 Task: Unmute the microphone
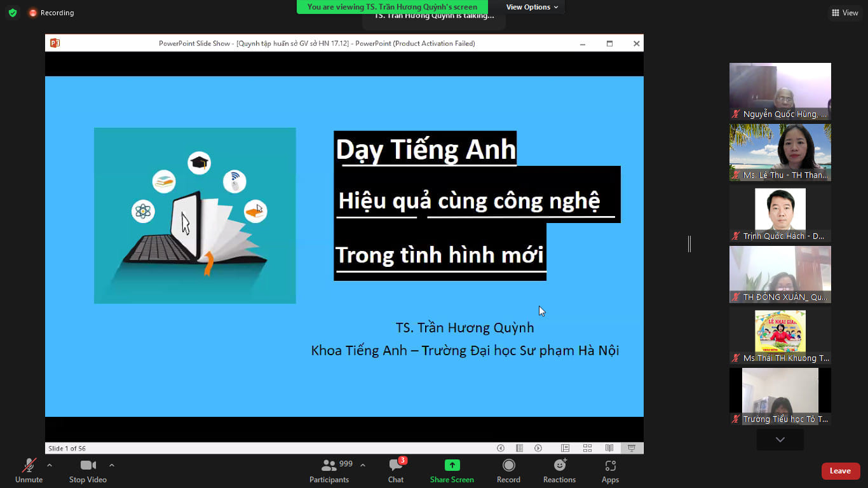click(x=29, y=471)
